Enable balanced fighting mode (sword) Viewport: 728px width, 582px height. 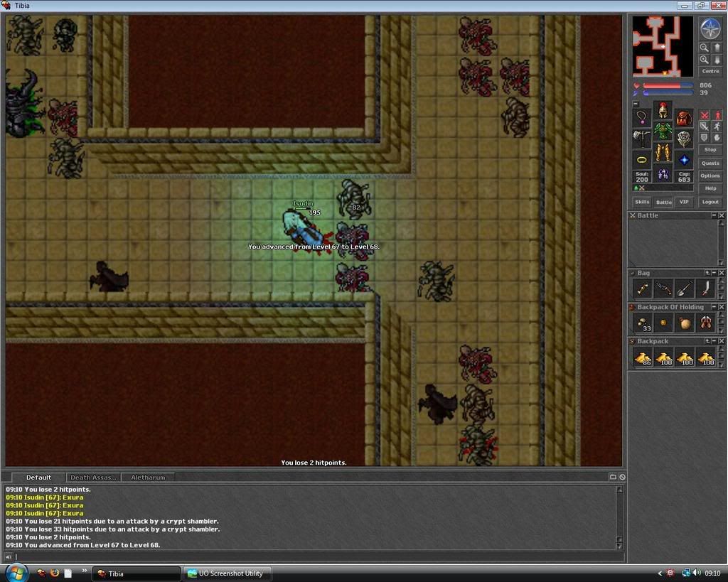click(705, 126)
